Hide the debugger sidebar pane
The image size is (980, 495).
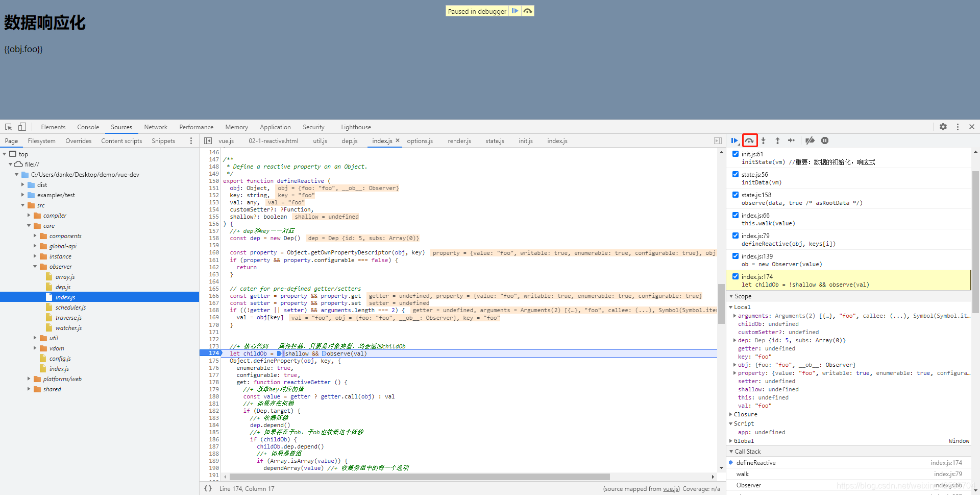click(718, 141)
